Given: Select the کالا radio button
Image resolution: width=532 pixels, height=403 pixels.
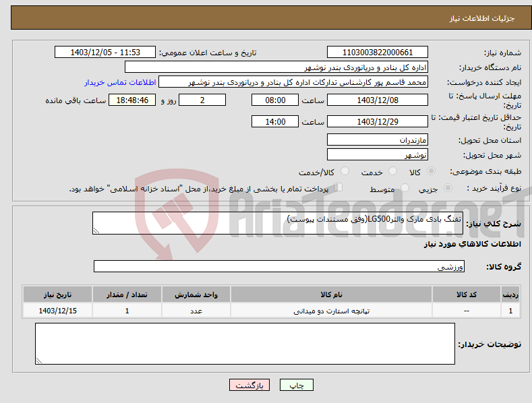Looking at the screenshot, I should point(432,171).
